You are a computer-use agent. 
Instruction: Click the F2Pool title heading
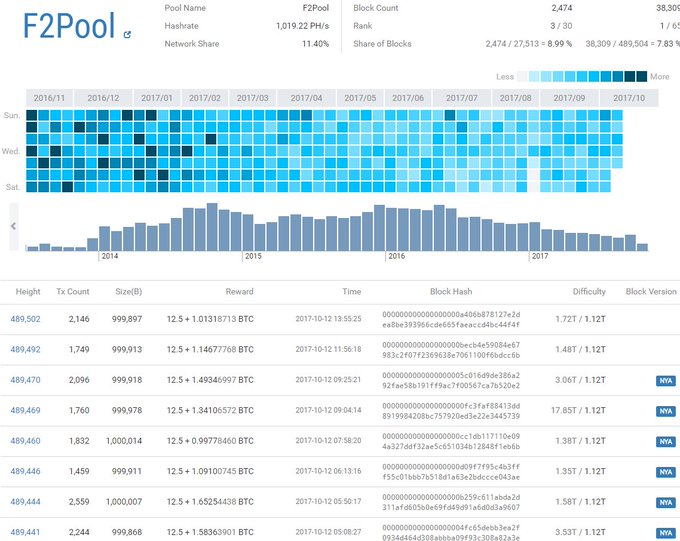pos(69,26)
